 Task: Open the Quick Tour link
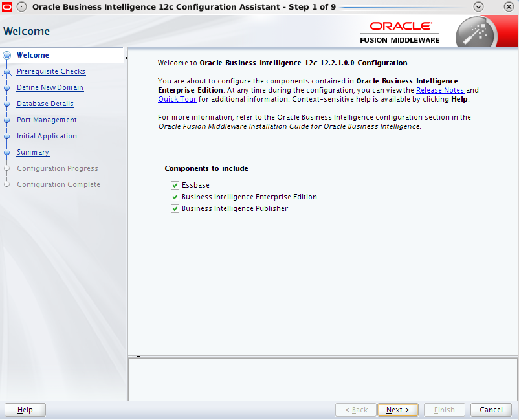click(177, 99)
